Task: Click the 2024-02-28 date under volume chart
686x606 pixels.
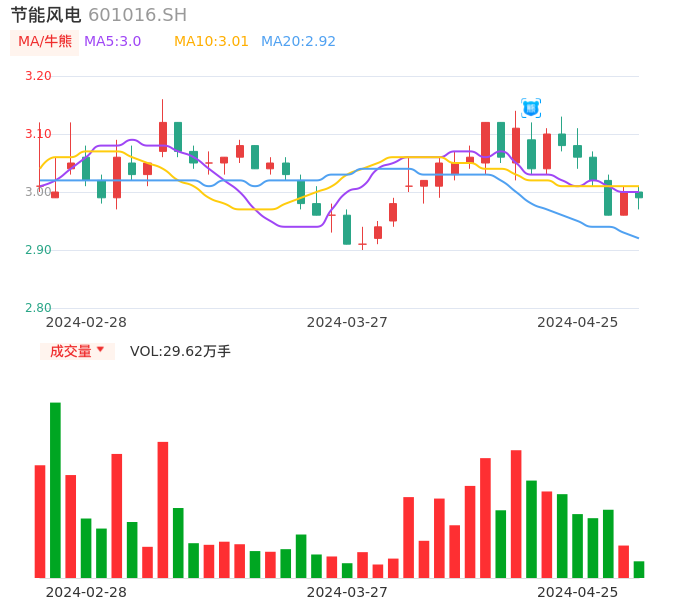Action: [86, 592]
